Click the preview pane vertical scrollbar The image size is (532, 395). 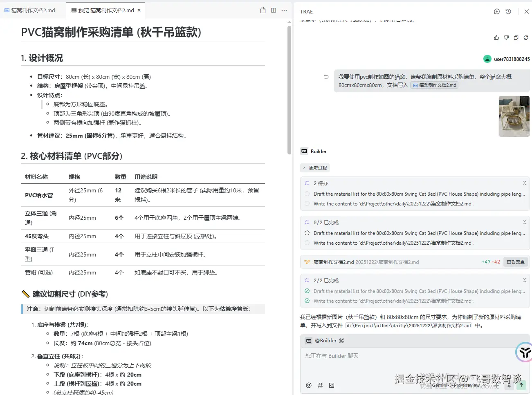(x=289, y=90)
